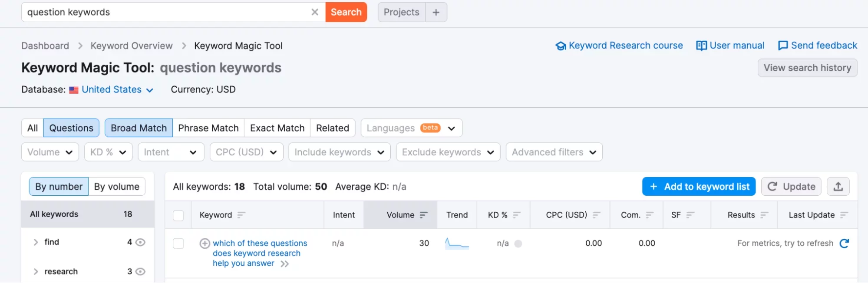
Task: Click Add to keyword list button
Action: click(699, 187)
